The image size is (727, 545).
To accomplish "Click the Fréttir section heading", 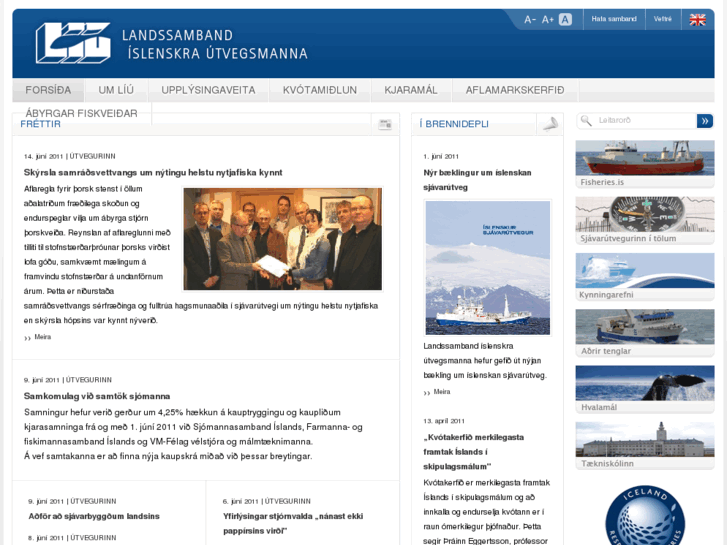I will tap(40, 124).
